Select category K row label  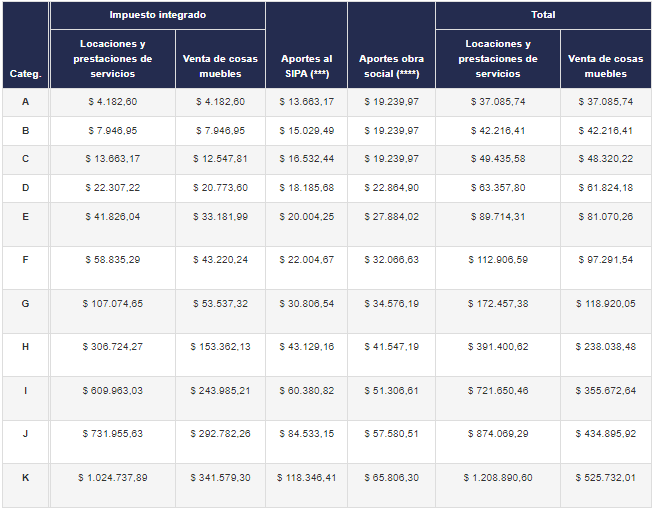(25, 477)
